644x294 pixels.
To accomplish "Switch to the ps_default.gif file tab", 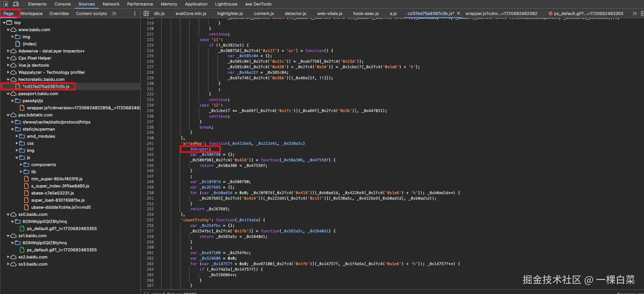I will click(588, 13).
